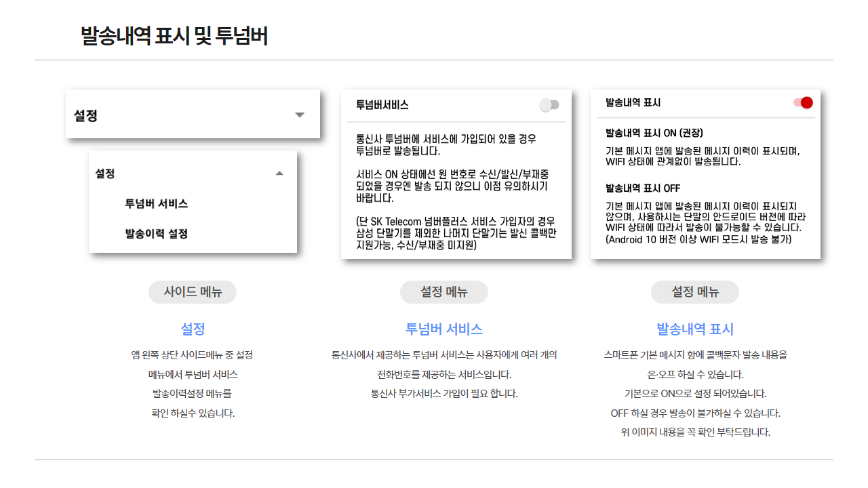
Task: Click the 발송내역 표시 ON (권장) subheading
Action: [654, 133]
